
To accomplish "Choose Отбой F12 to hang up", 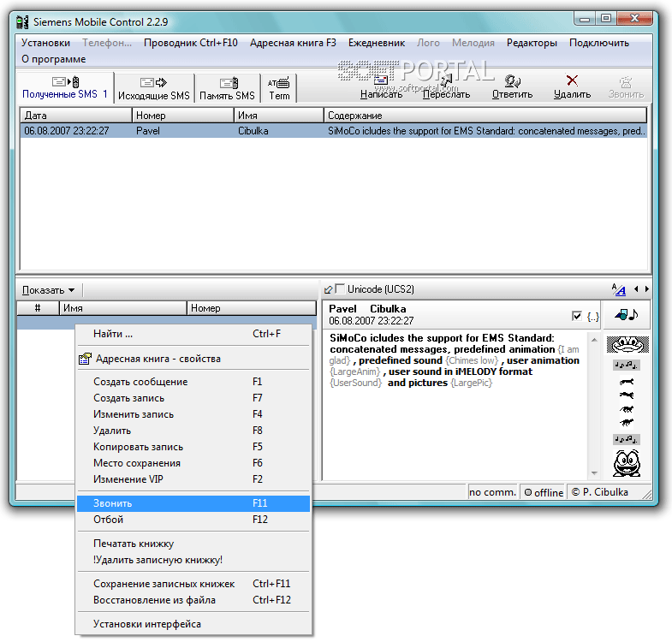I will tap(193, 520).
